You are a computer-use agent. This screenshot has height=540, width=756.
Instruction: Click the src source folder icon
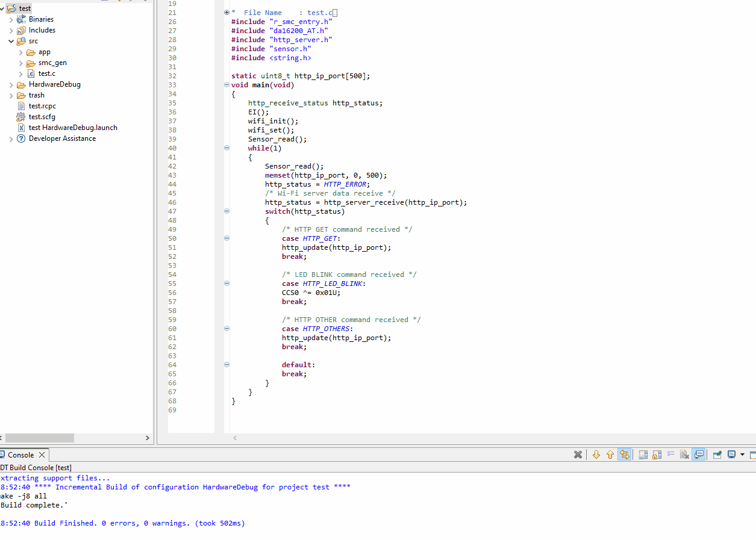(x=21, y=41)
